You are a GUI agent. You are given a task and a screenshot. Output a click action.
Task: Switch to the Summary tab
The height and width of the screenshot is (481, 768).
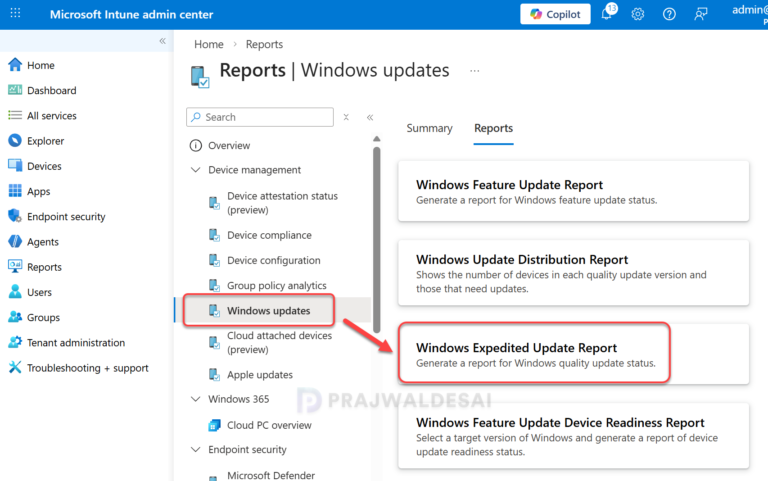coord(429,128)
